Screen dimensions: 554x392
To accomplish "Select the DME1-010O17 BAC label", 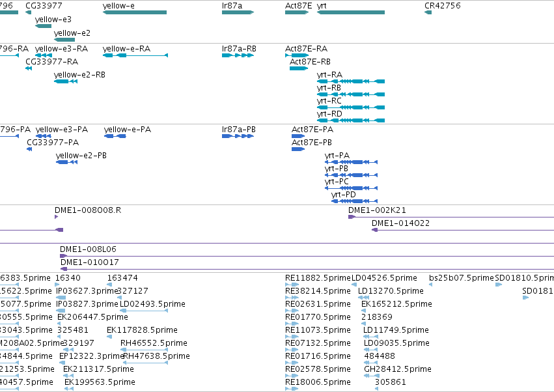I will (90, 262).
